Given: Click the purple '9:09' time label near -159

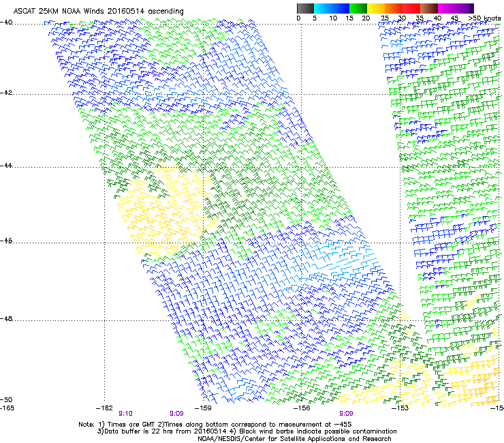Looking at the screenshot, I should click(176, 414).
